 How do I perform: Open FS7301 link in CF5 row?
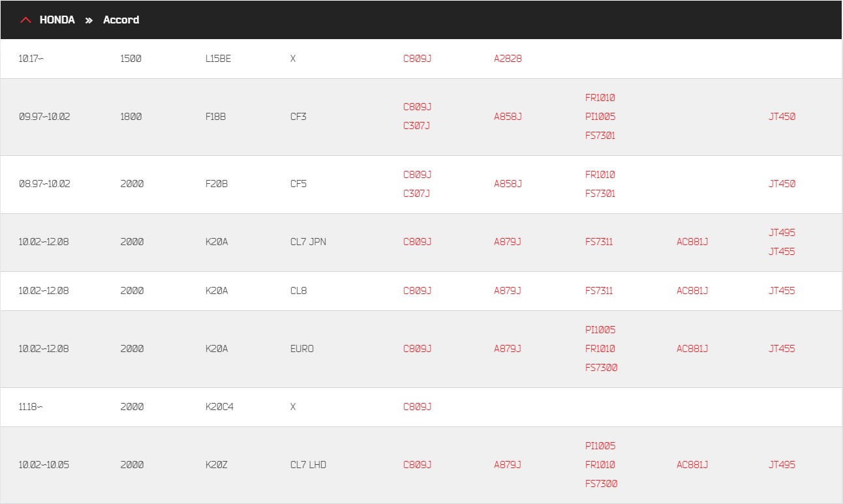tap(600, 194)
